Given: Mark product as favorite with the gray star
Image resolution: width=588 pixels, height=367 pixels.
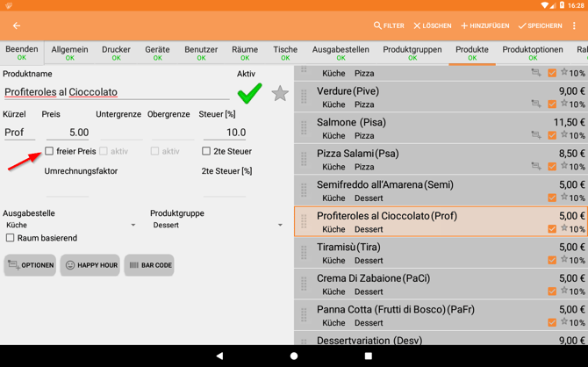Looking at the screenshot, I should [x=280, y=93].
